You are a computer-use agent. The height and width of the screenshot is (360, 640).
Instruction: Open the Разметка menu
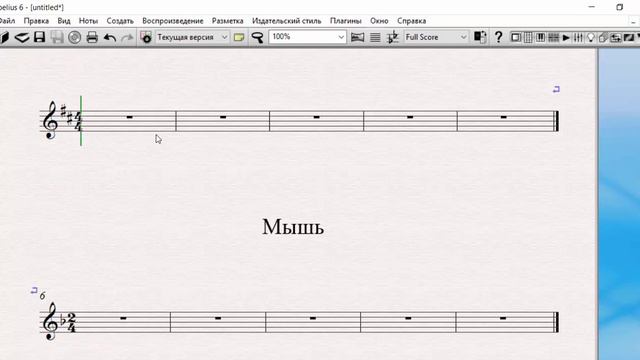[227, 21]
